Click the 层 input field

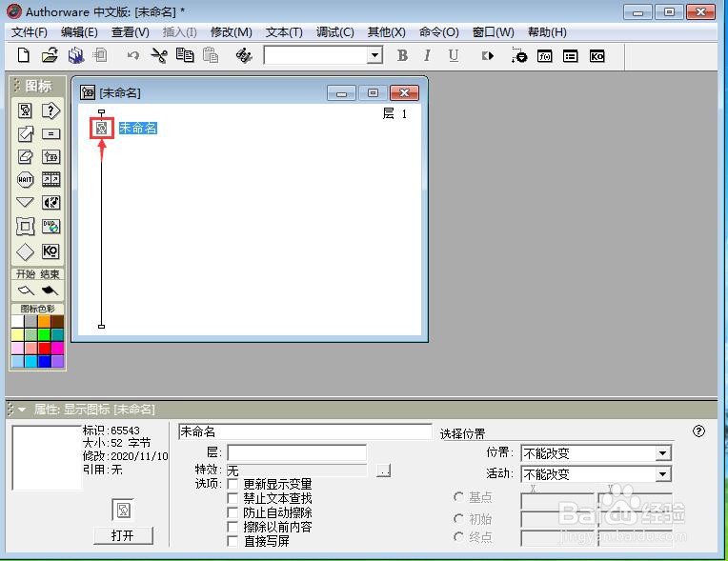click(x=296, y=452)
